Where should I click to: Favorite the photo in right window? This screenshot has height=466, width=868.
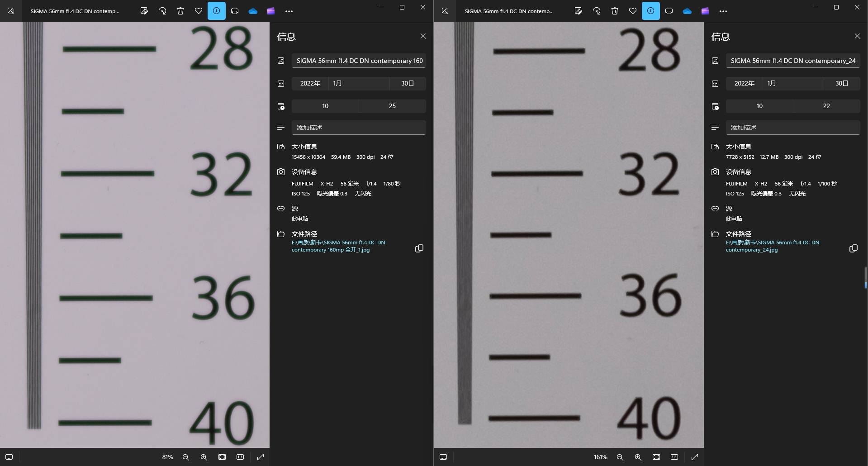tap(633, 11)
